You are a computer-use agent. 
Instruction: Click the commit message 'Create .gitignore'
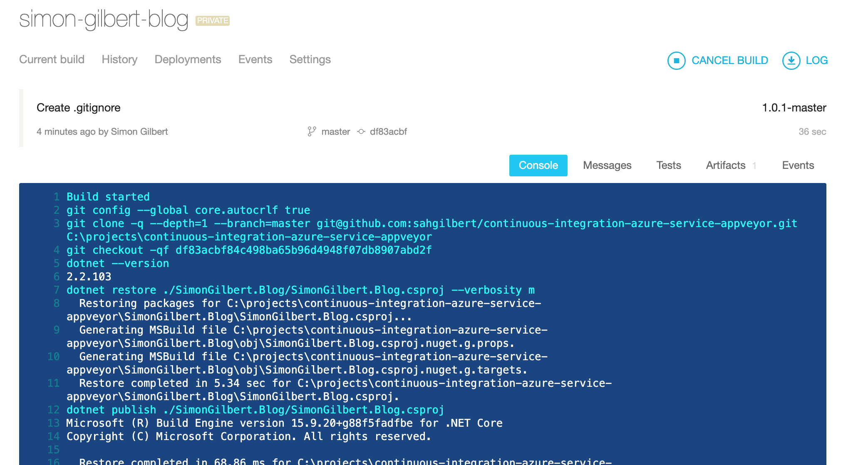coord(79,108)
